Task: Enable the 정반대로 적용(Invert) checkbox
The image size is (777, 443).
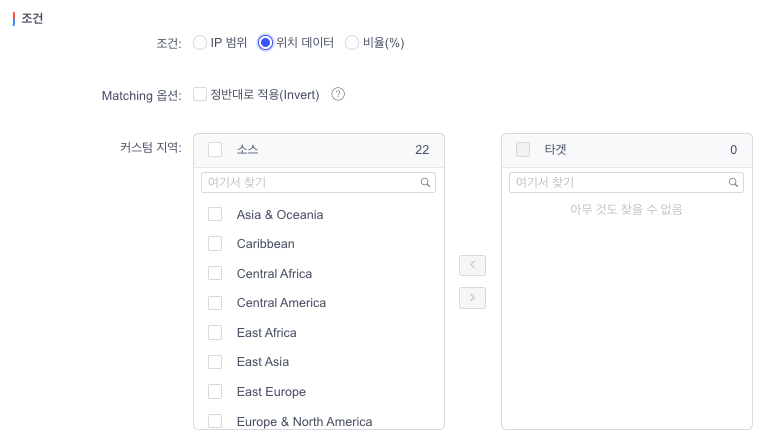Action: (x=200, y=94)
